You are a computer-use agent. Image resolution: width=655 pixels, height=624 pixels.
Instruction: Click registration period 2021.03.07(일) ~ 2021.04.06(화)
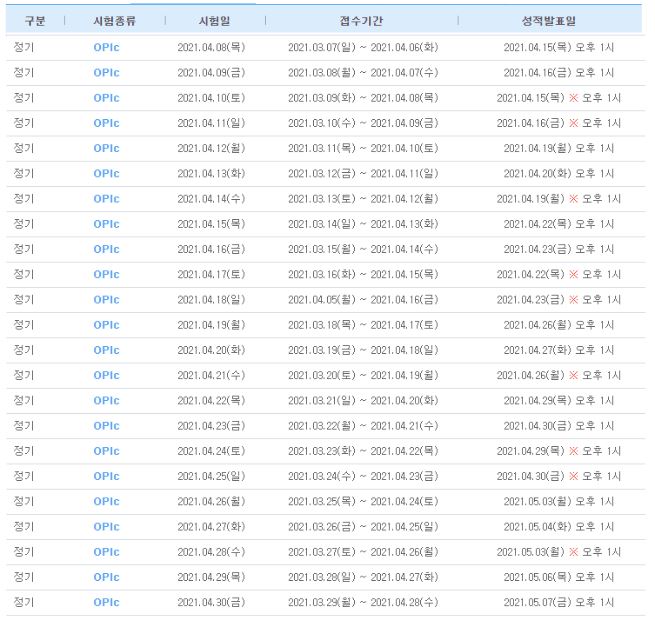tap(363, 48)
